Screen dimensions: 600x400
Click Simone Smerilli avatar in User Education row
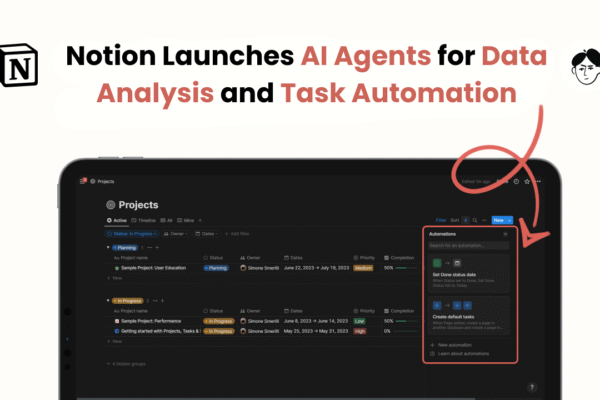point(243,268)
